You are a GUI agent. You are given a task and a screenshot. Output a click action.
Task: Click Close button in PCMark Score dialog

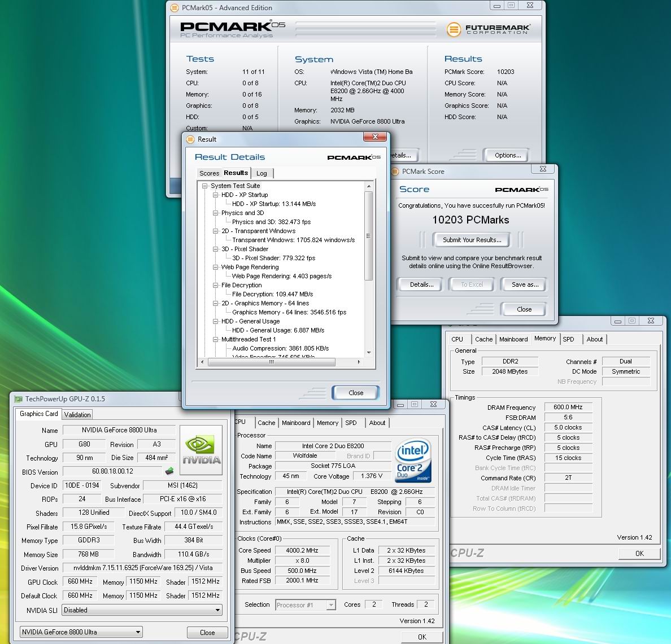(524, 309)
